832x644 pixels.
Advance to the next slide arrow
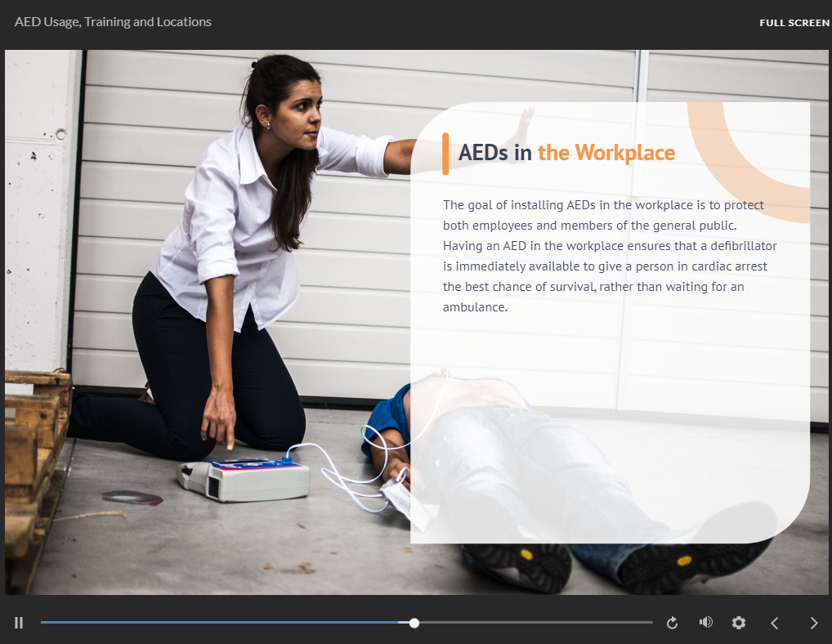click(x=813, y=623)
